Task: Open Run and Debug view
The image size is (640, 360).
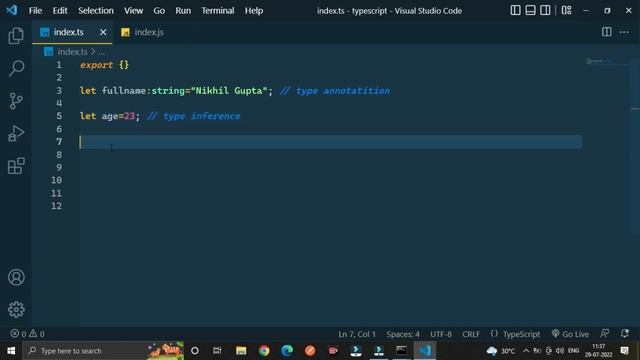Action: click(x=16, y=133)
